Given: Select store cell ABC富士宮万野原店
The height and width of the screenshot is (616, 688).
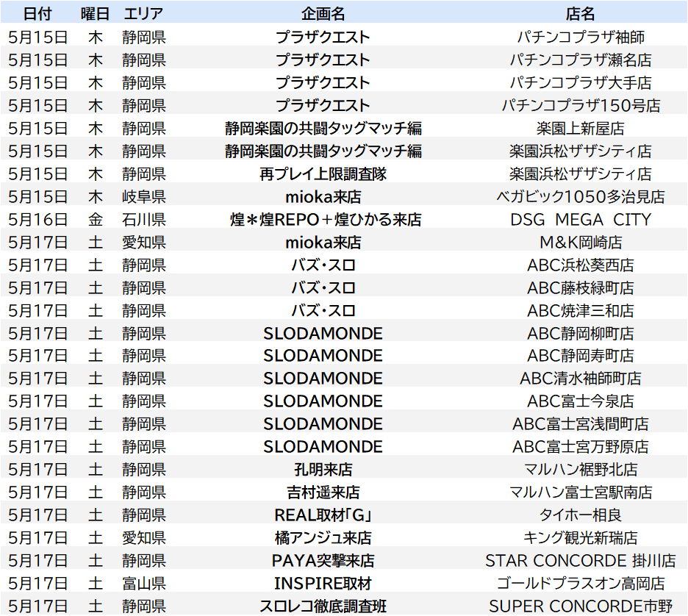Looking at the screenshot, I should 581,447.
